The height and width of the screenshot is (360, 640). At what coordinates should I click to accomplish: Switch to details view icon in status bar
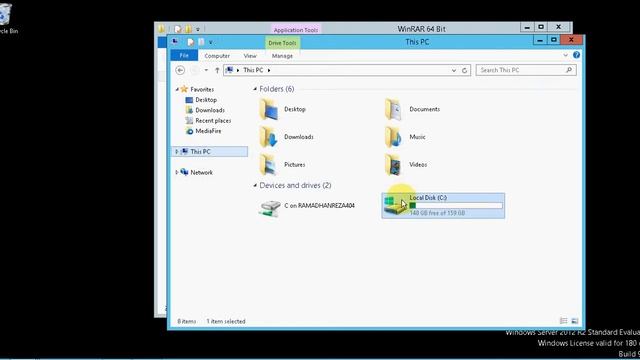coord(564,321)
